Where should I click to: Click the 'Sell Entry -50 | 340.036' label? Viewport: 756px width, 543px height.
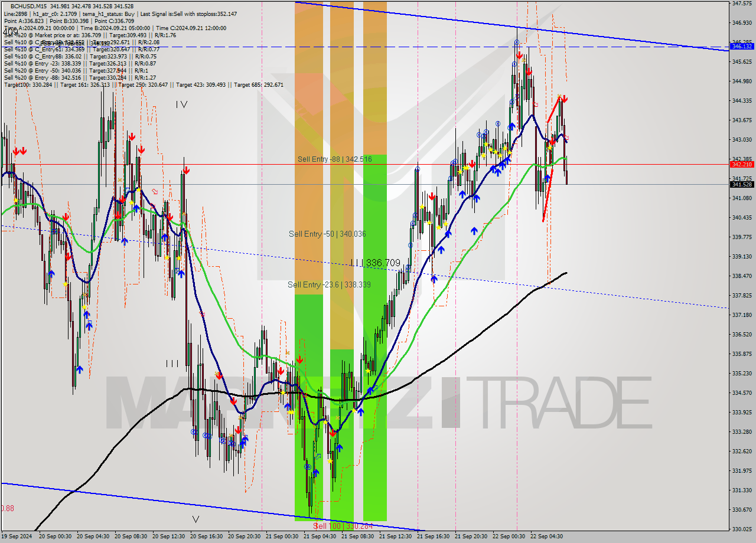327,234
